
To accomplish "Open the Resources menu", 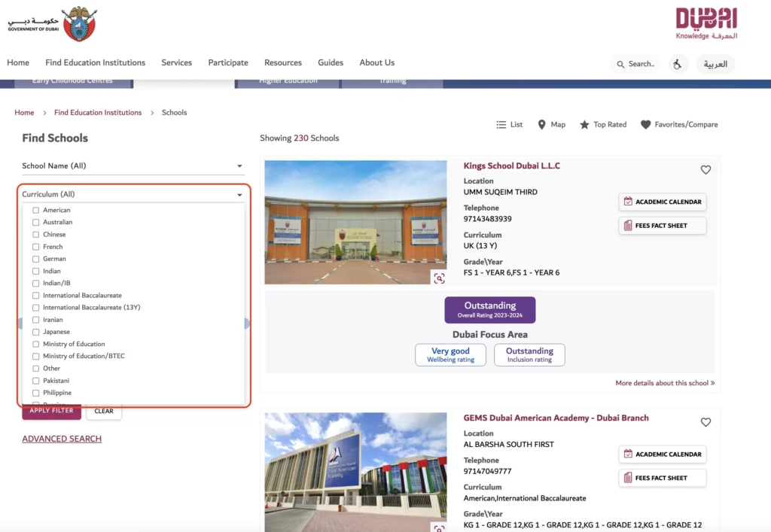I will pos(283,63).
